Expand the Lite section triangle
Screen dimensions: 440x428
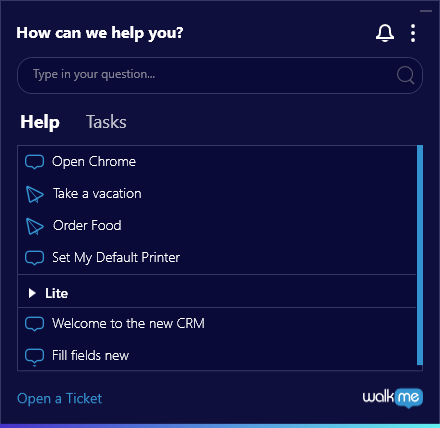pos(32,293)
